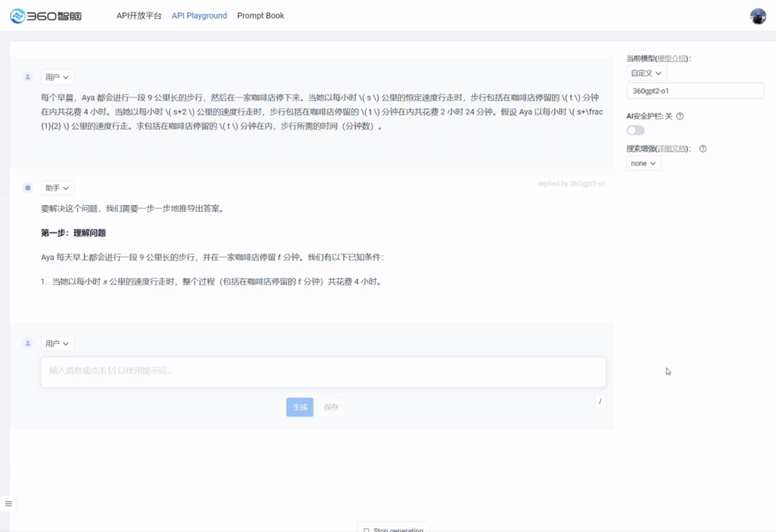Open the 搜索增强 none dropdown

(643, 162)
